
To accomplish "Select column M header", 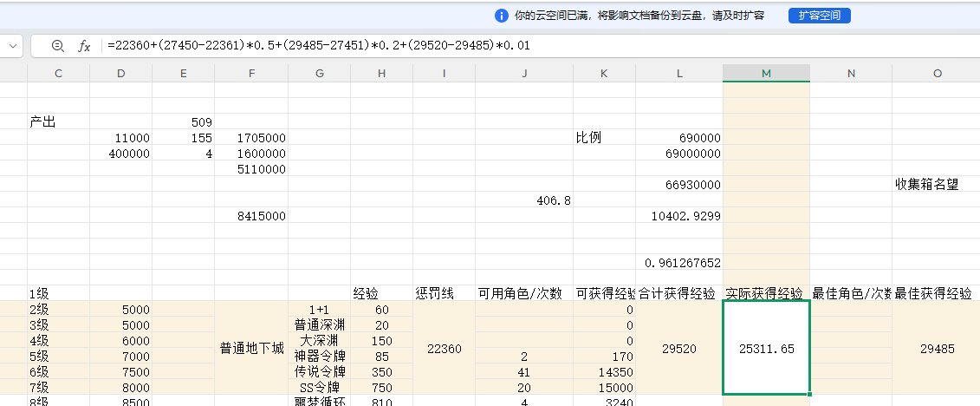I will 766,74.
